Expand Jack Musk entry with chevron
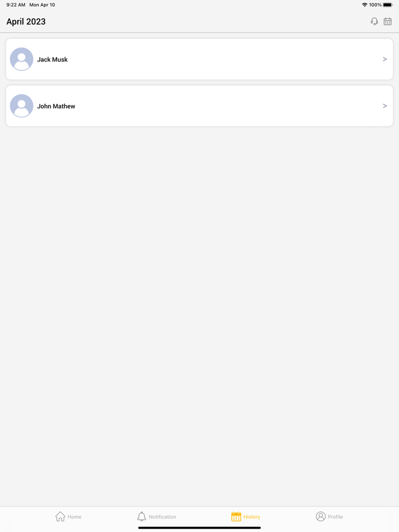The image size is (399, 532). tap(385, 59)
